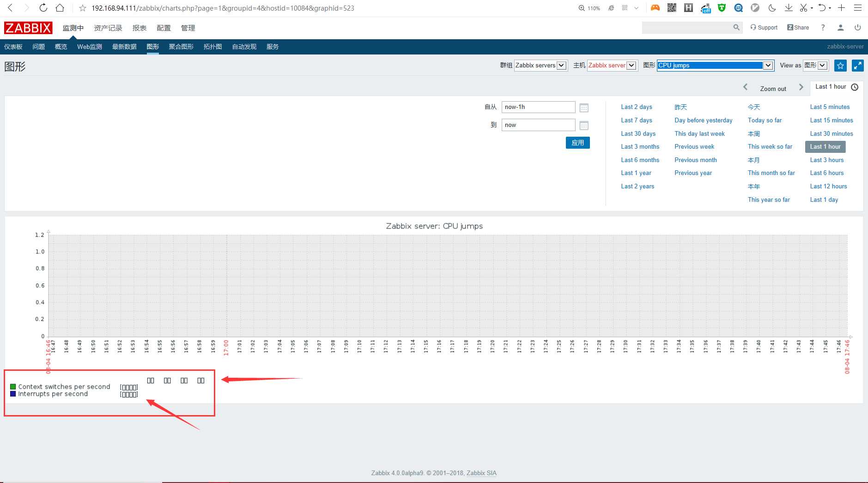Image resolution: width=868 pixels, height=483 pixels.
Task: Open the 图形 CPU jumps dropdown
Action: (x=715, y=66)
